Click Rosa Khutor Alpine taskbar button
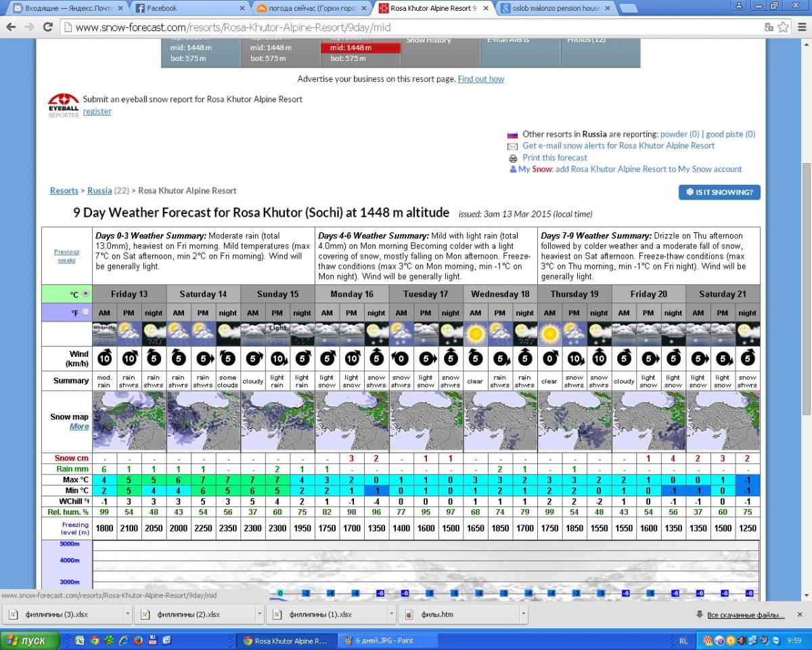This screenshot has height=650, width=812. pos(287,641)
